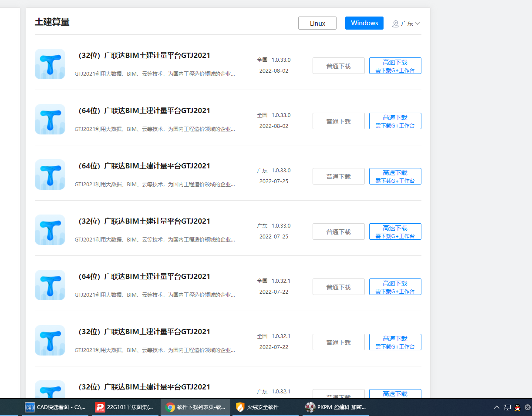Click the date 2022-08-02 in the 32位 row

click(x=274, y=71)
